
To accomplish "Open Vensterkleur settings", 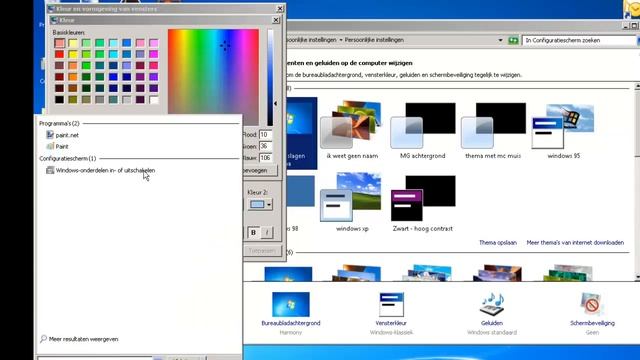I will click(x=391, y=313).
